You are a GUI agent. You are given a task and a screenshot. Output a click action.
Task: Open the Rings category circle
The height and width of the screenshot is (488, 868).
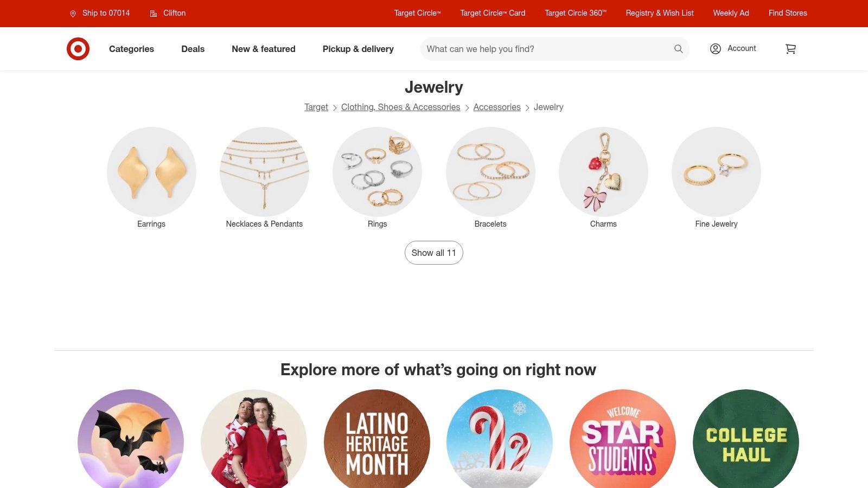pyautogui.click(x=377, y=172)
